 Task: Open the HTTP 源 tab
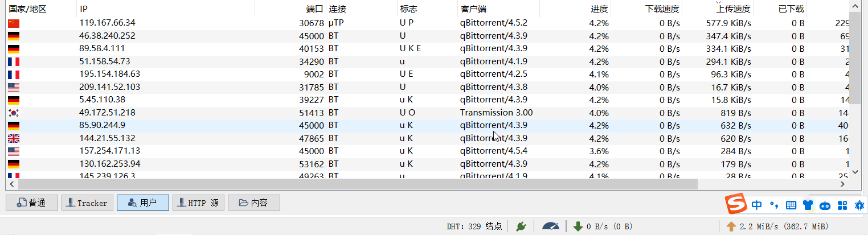tap(198, 203)
